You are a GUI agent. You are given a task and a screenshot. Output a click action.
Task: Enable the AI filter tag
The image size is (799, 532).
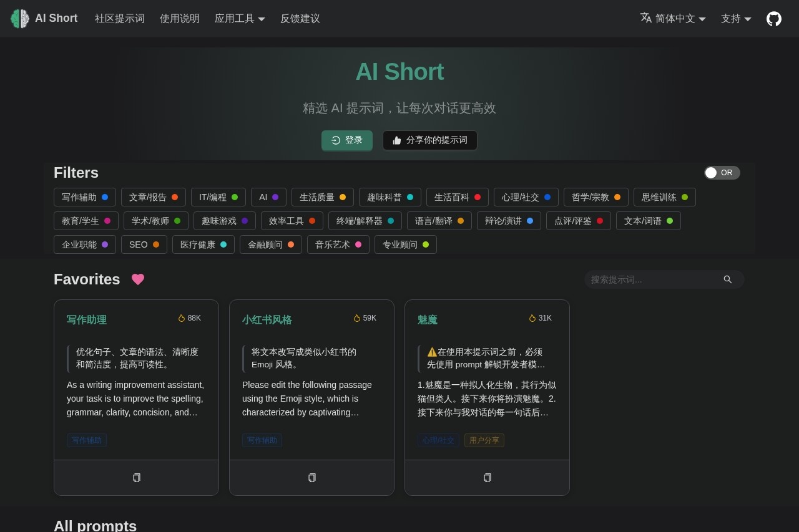click(268, 197)
